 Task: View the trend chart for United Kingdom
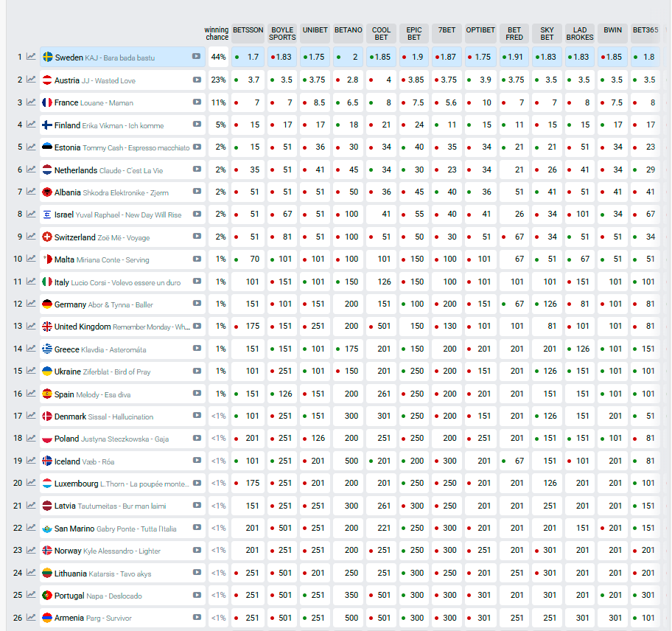(31, 326)
